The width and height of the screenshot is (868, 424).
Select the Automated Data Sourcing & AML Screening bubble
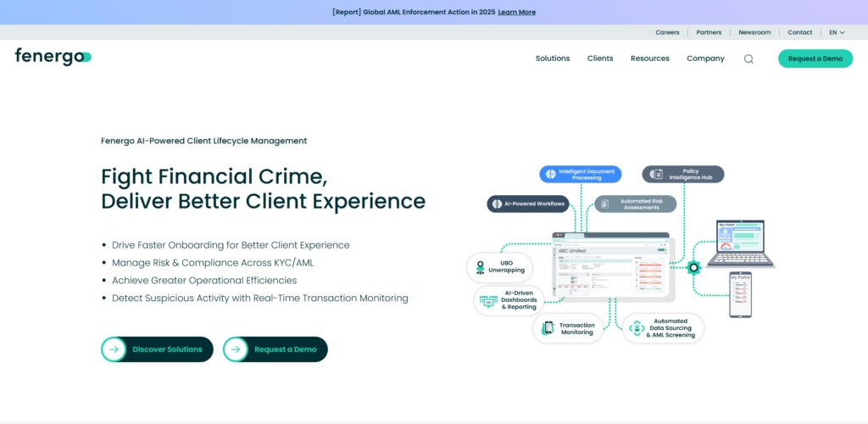pyautogui.click(x=663, y=328)
